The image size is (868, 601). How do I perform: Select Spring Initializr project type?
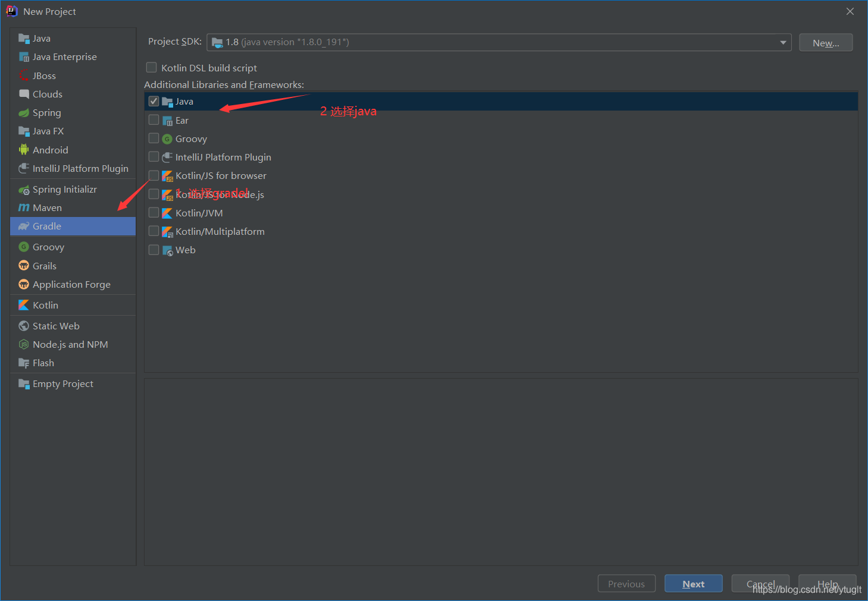(73, 189)
